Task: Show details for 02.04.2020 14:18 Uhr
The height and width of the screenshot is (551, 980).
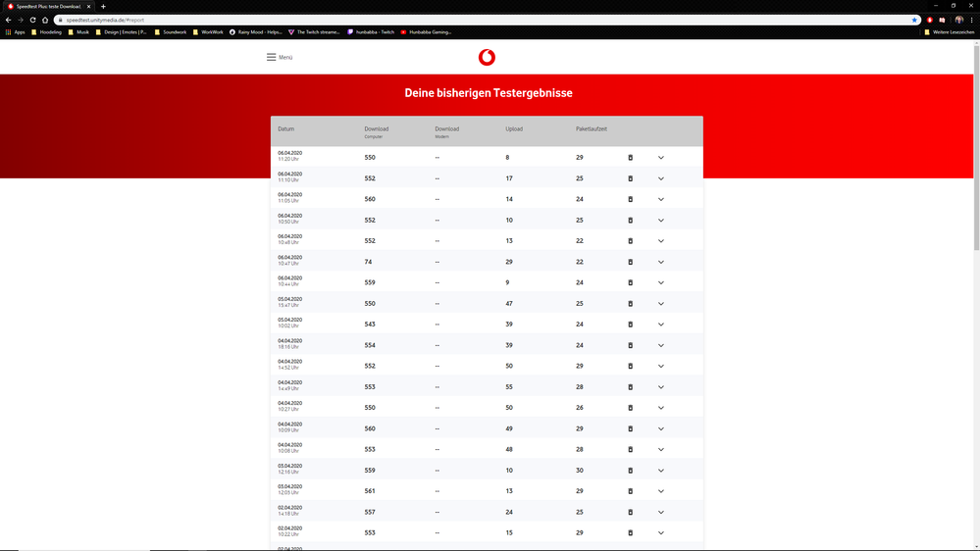Action: point(660,512)
